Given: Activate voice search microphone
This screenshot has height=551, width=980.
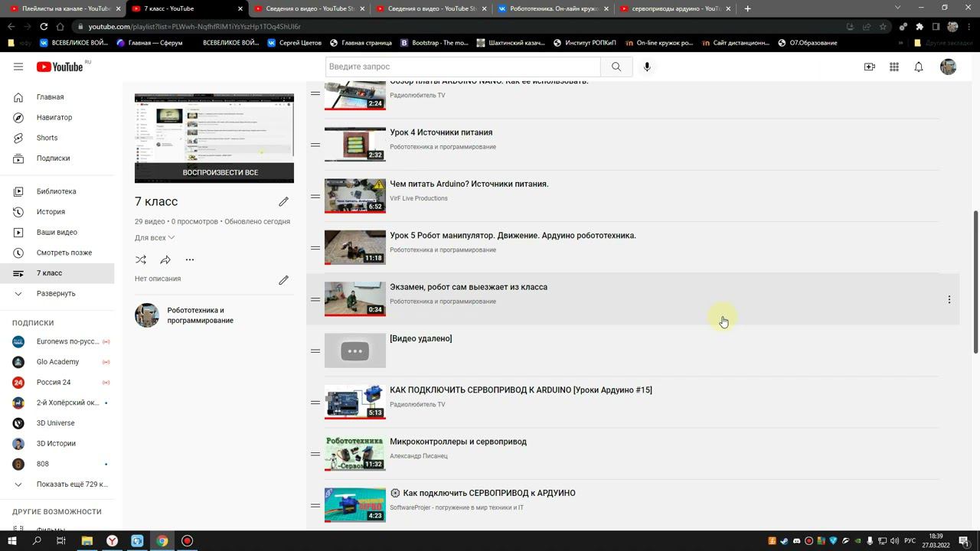Looking at the screenshot, I should coord(647,67).
